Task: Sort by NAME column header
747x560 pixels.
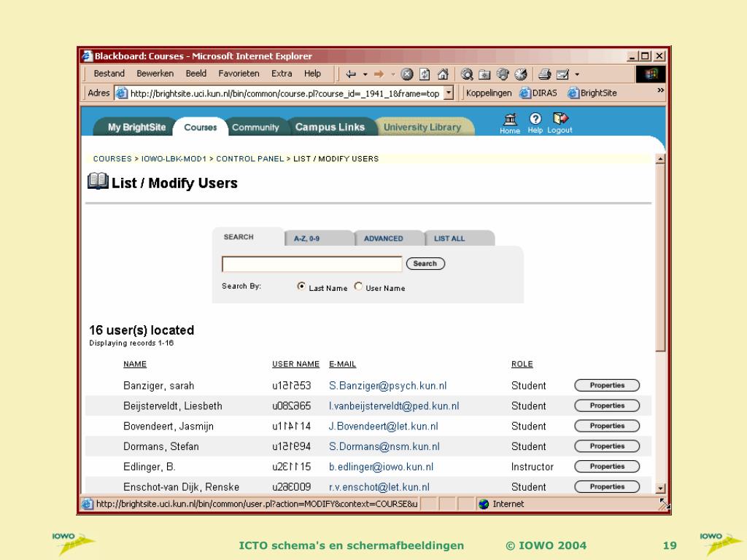Action: click(135, 364)
